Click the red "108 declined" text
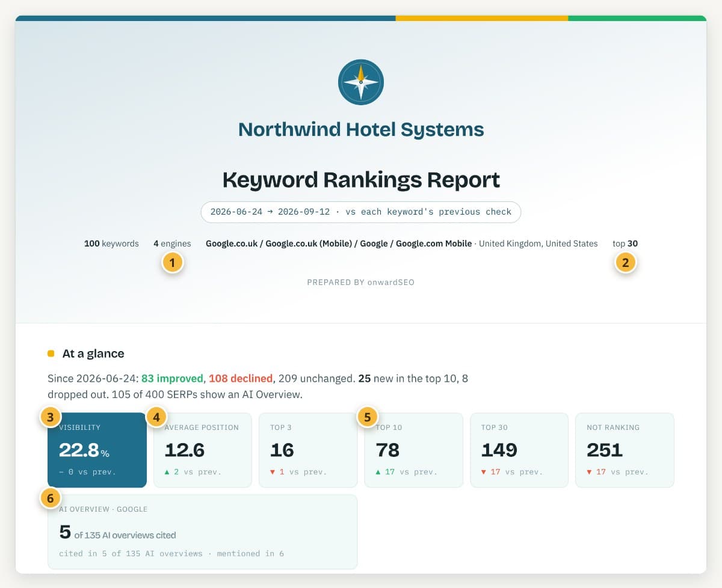This screenshot has width=722, height=588. (241, 379)
